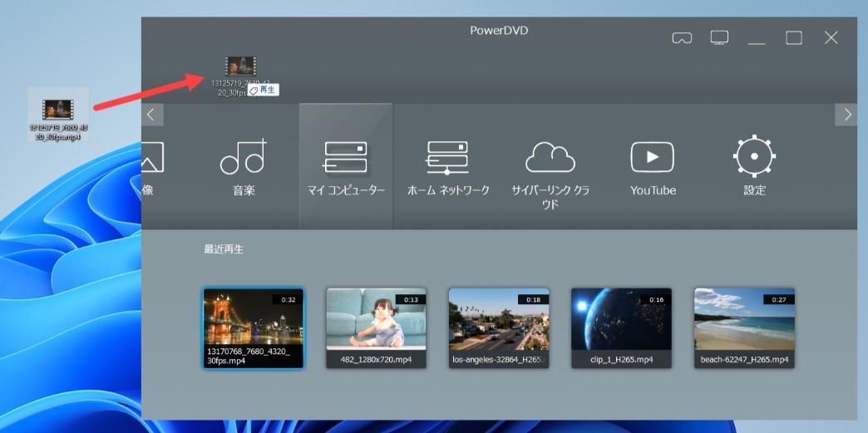Image resolution: width=868 pixels, height=433 pixels.
Task: Open ホーム ネットワーク media servers
Action: coord(448,166)
